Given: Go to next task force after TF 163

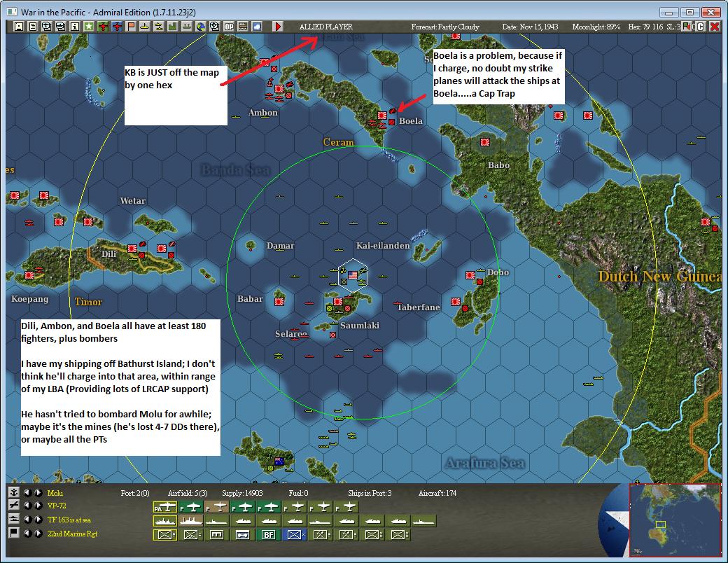Looking at the screenshot, I should point(38,520).
